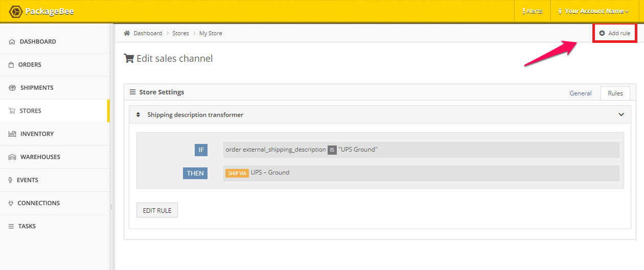Click the Warehouses garage icon in sidebar
The image size is (644, 270).
pyautogui.click(x=12, y=157)
